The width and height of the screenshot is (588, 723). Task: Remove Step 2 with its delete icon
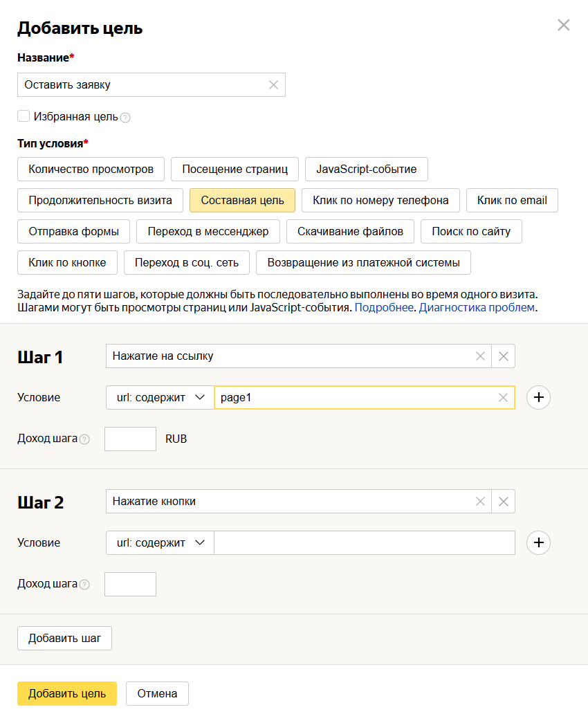(504, 502)
